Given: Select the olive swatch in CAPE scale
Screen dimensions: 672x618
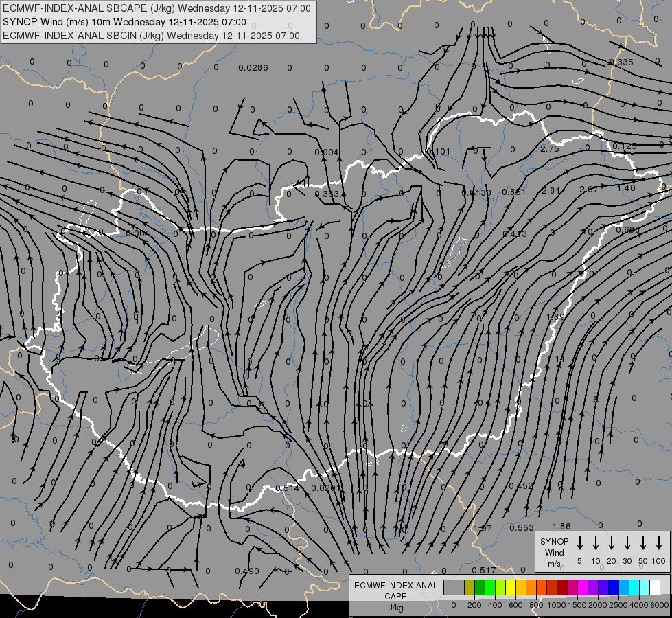Looking at the screenshot, I should 470,587.
